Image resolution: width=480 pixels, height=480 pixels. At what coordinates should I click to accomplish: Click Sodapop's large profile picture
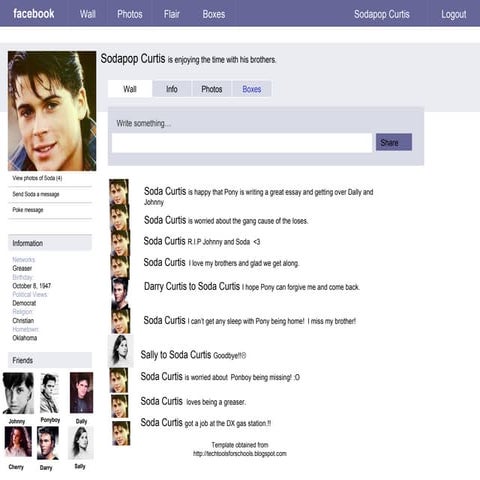52,111
